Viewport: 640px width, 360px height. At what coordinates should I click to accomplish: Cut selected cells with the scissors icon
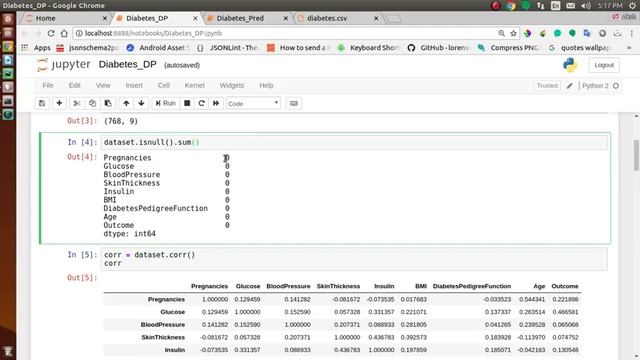click(x=76, y=103)
